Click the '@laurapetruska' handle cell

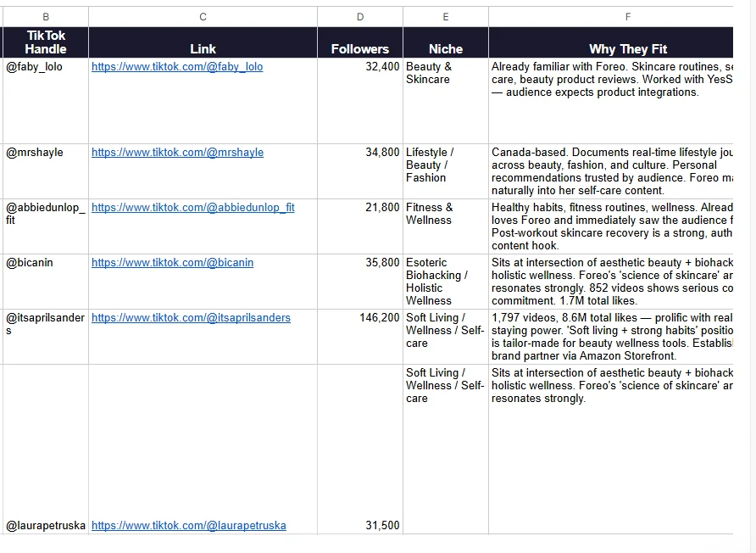tap(46, 450)
